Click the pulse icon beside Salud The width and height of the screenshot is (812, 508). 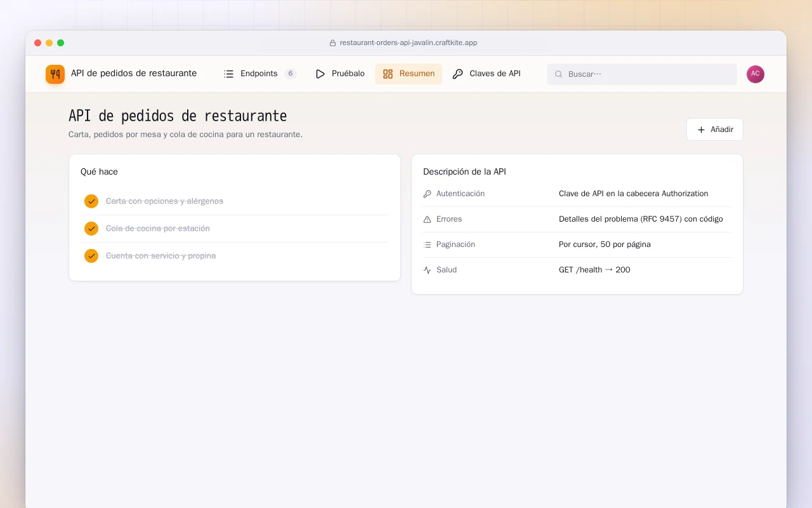pos(427,270)
